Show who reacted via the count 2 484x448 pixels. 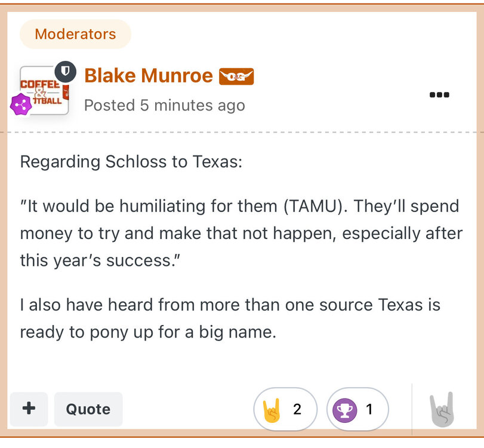(297, 409)
